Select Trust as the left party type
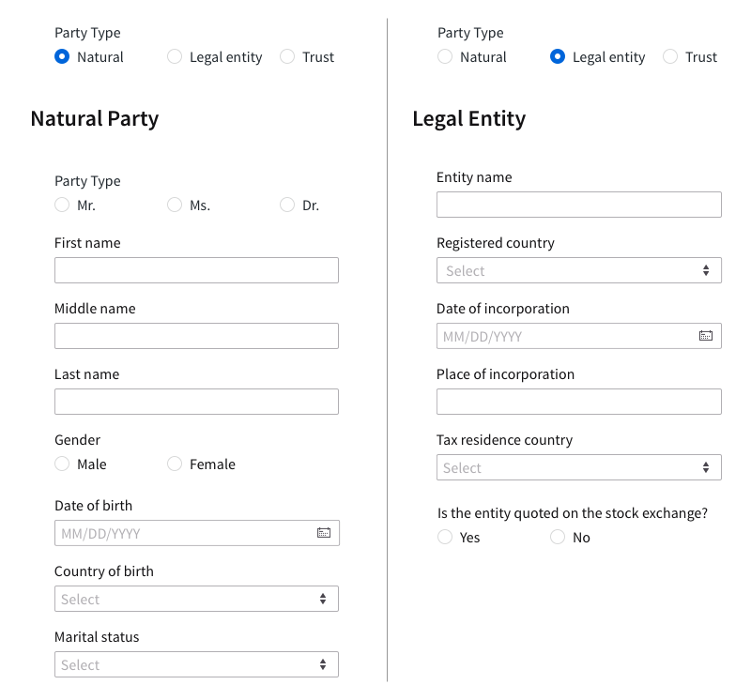The width and height of the screenshot is (751, 700). pyautogui.click(x=287, y=56)
